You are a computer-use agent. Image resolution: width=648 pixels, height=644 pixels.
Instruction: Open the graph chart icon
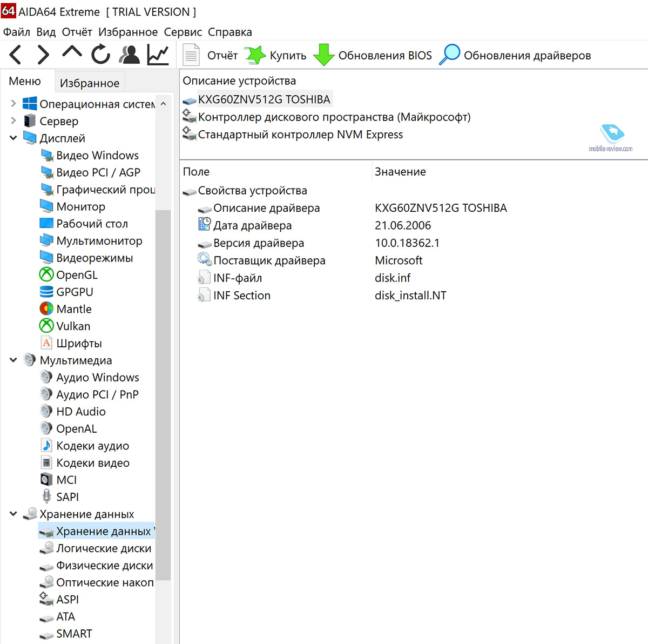tap(158, 55)
